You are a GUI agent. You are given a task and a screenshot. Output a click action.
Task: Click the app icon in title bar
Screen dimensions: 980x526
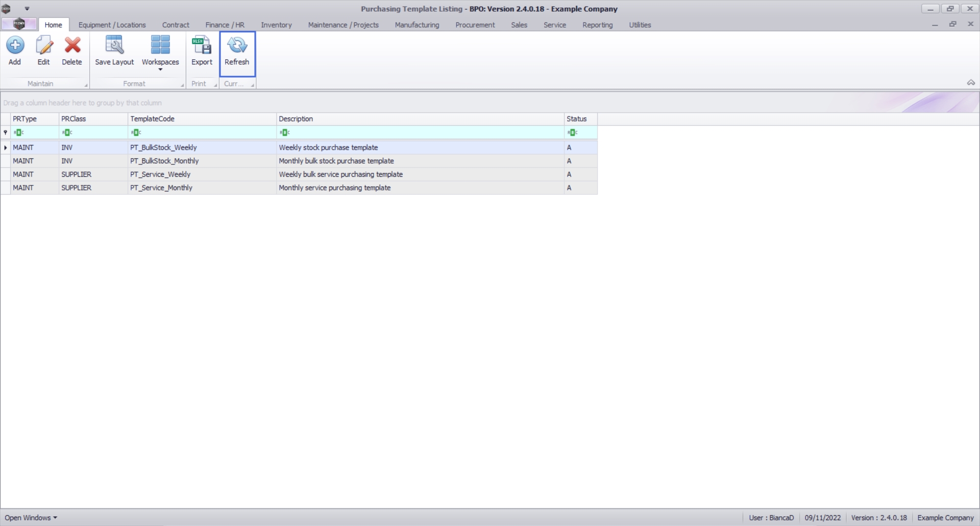point(6,9)
